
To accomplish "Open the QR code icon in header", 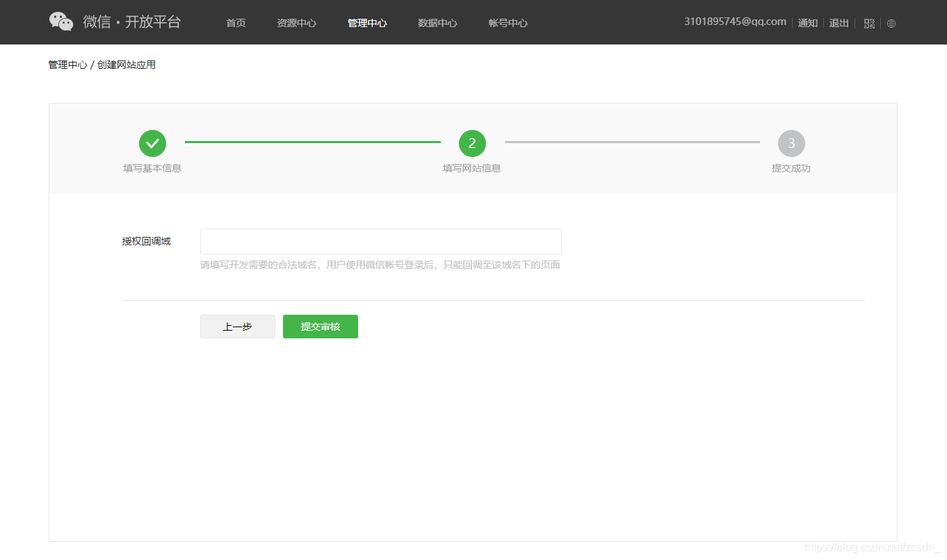I will coord(869,23).
